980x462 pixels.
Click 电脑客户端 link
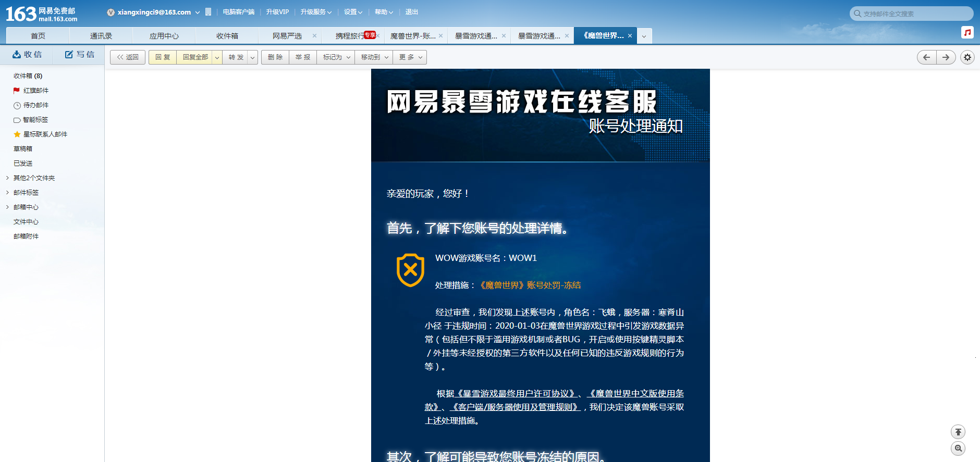click(x=239, y=12)
